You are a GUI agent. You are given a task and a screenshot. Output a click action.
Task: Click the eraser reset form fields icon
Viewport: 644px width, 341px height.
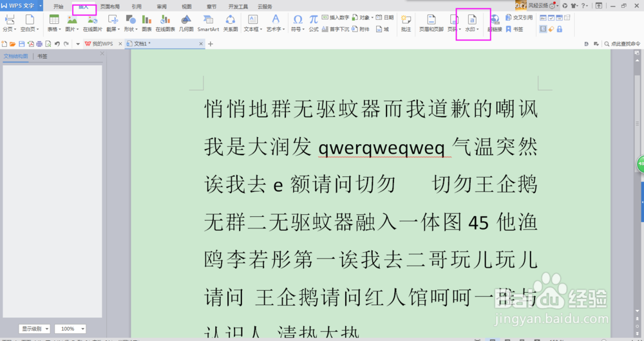point(551,29)
